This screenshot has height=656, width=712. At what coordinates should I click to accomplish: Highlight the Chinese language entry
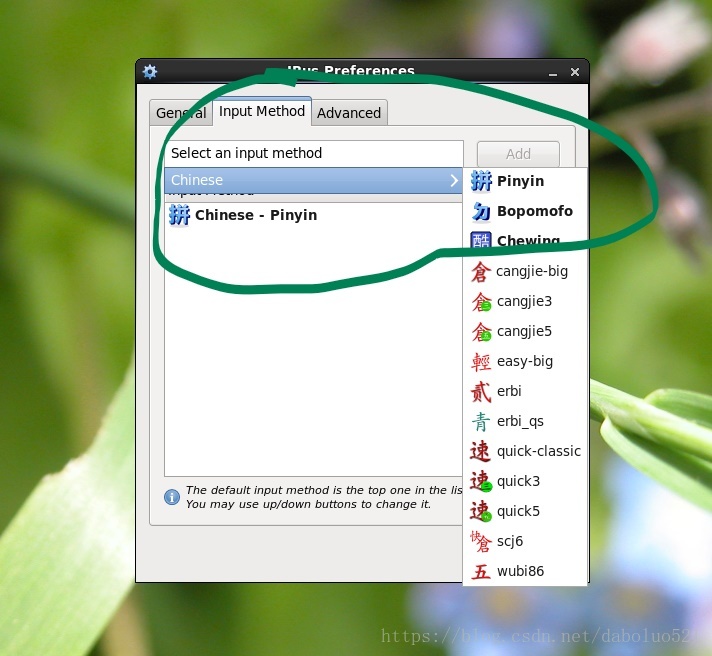click(313, 180)
